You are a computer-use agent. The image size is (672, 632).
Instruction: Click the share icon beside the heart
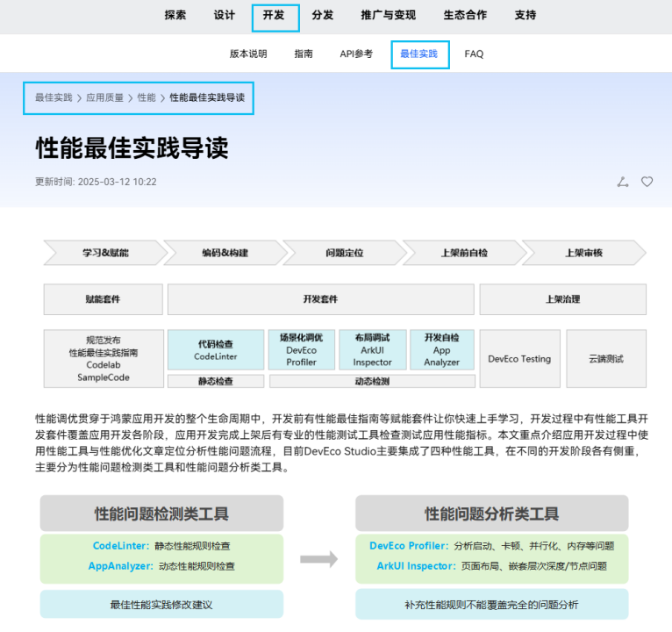pos(623,182)
